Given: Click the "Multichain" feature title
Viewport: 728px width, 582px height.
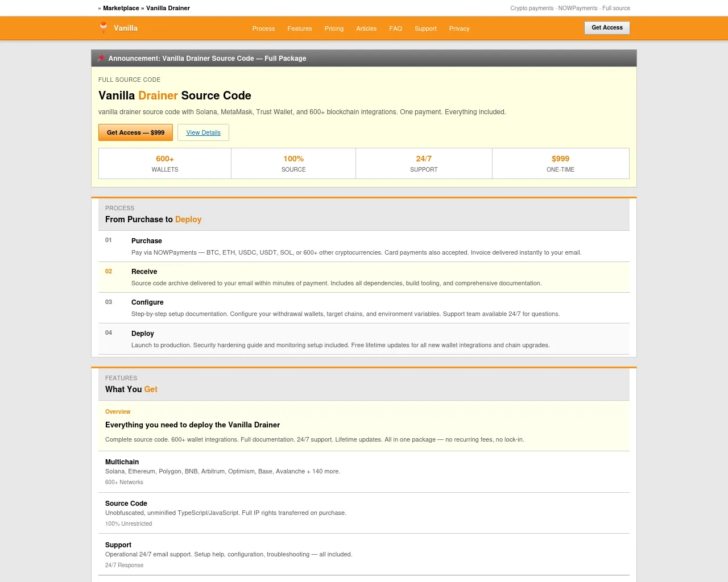Looking at the screenshot, I should coord(122,462).
